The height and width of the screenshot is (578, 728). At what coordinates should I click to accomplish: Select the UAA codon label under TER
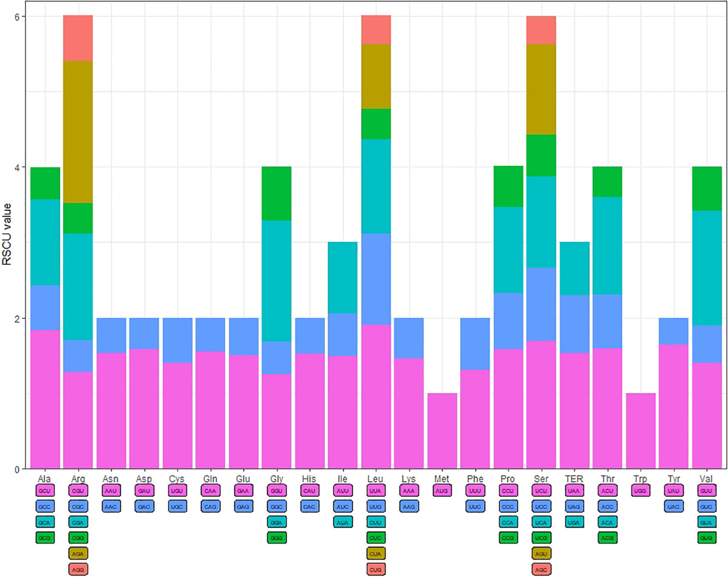(574, 490)
